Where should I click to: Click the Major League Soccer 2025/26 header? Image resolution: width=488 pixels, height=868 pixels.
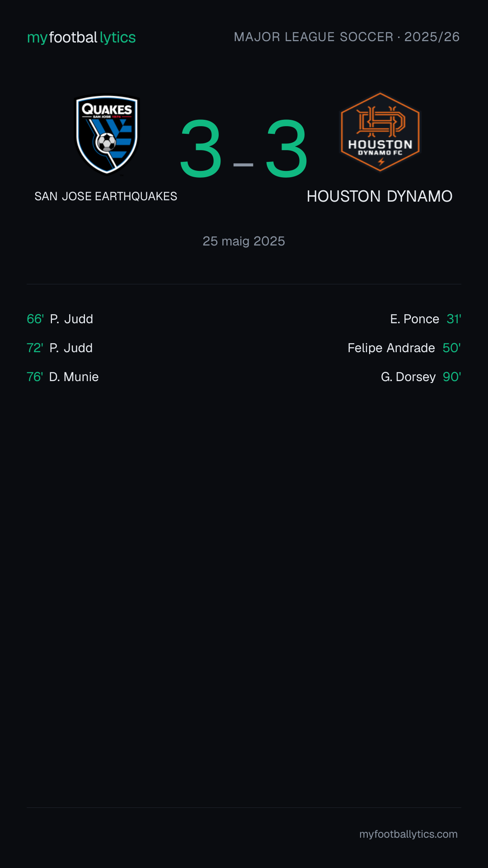point(347,37)
